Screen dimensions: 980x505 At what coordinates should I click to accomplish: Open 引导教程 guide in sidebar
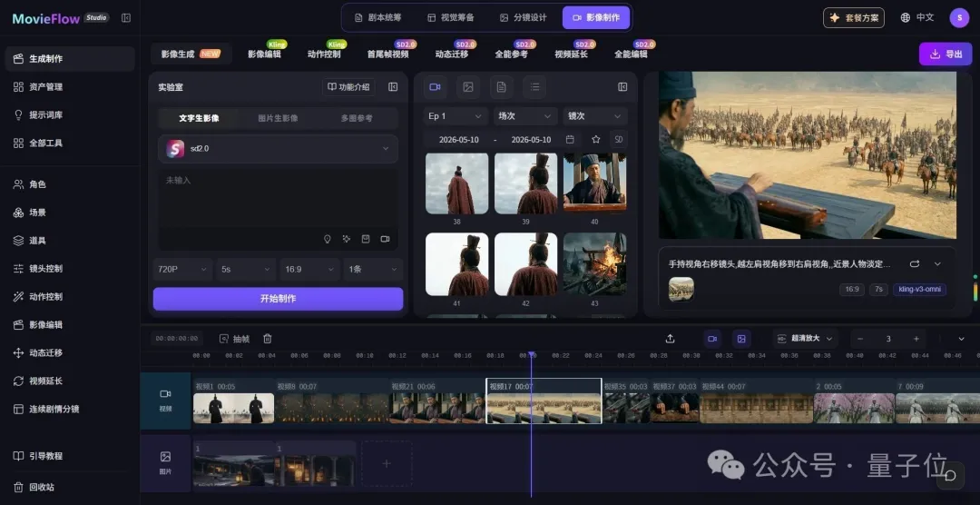tap(69, 456)
